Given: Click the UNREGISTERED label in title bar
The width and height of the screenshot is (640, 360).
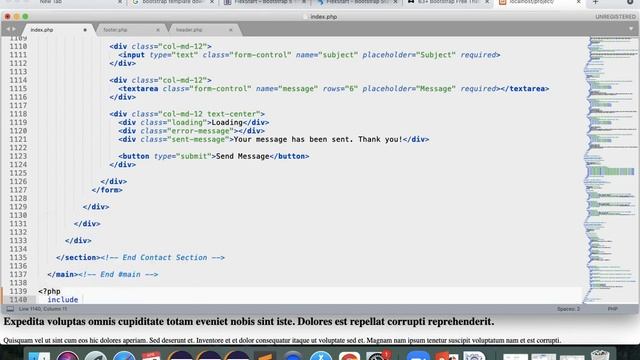Looking at the screenshot, I should (x=616, y=17).
